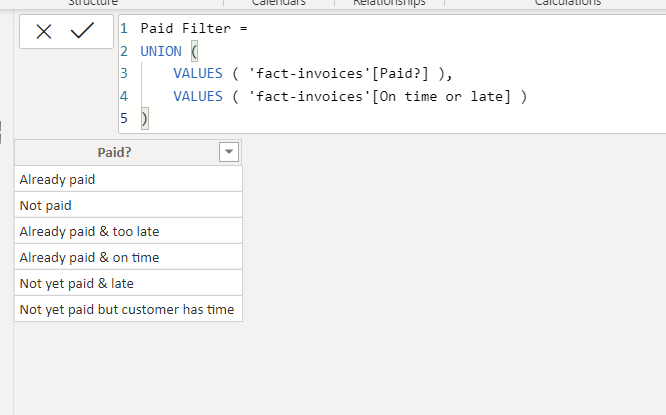Select 'Not yet paid but customer has time' row
The image size is (666, 415).
[x=128, y=309]
